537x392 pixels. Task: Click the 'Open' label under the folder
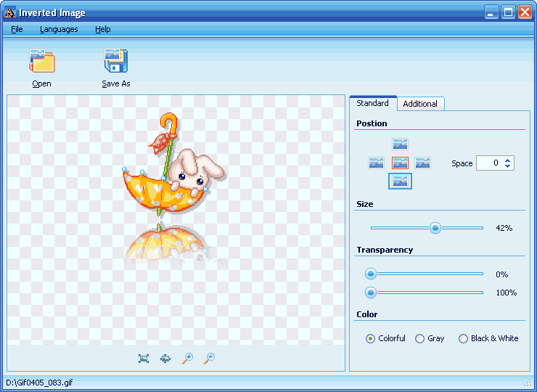(x=42, y=83)
